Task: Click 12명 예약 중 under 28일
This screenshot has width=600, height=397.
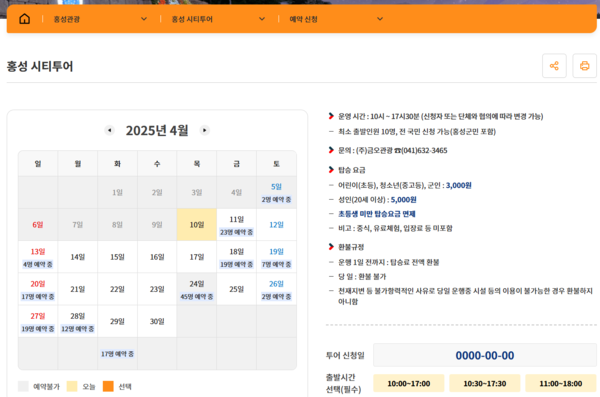Action: pyautogui.click(x=78, y=328)
